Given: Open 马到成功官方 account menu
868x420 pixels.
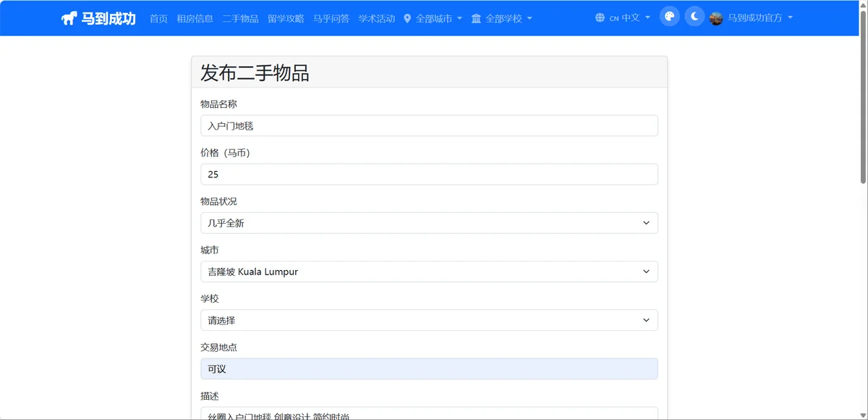Looking at the screenshot, I should pyautogui.click(x=752, y=18).
